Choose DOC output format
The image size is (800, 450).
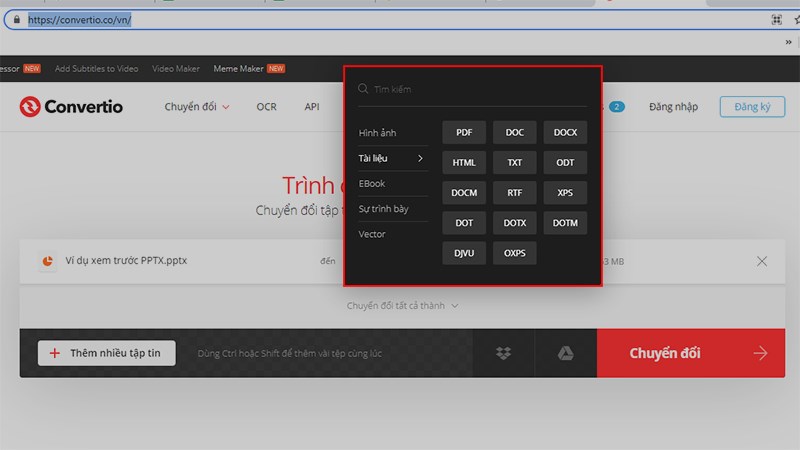tap(514, 133)
